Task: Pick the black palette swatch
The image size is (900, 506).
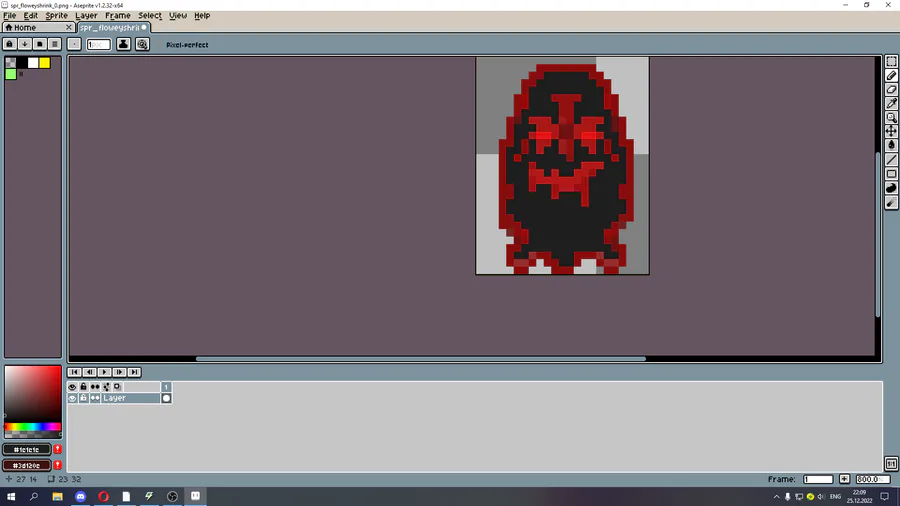Action: point(22,63)
